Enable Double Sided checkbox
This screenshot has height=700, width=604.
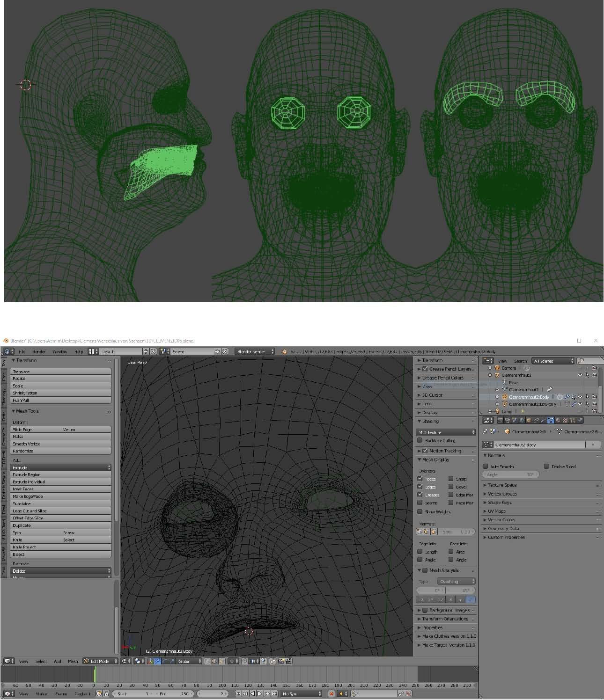pos(546,466)
